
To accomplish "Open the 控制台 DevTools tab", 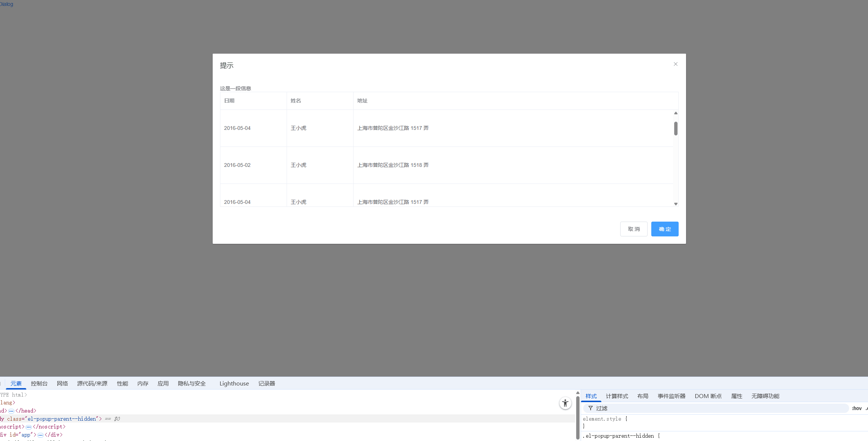I will point(39,383).
